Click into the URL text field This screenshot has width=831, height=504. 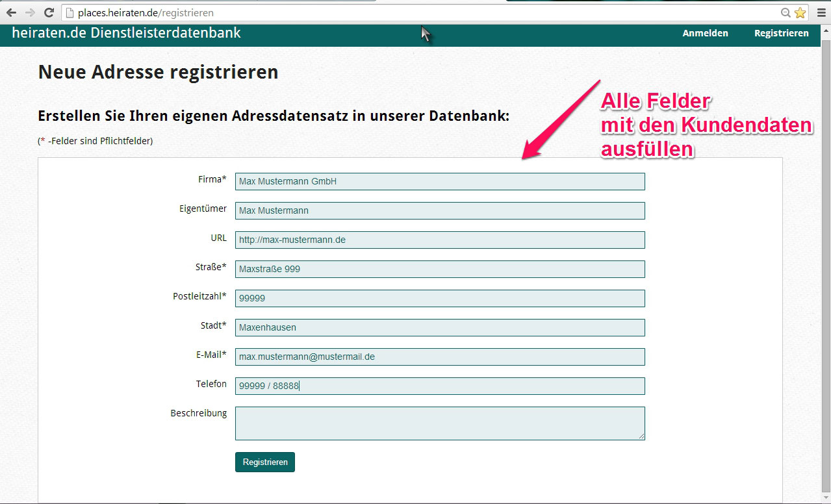pos(440,240)
